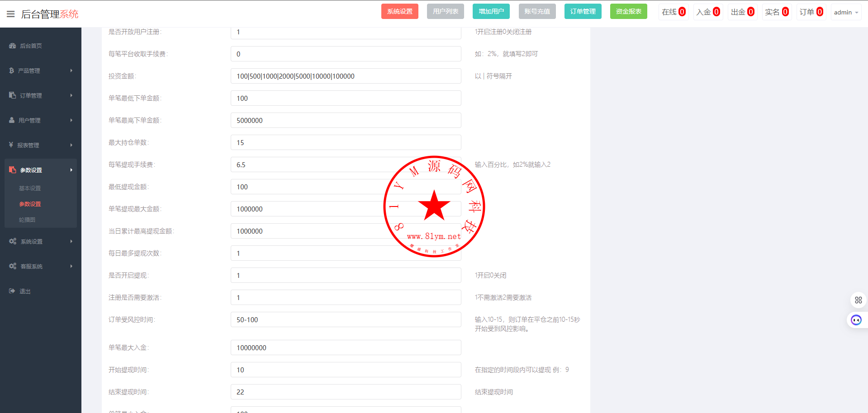Image resolution: width=868 pixels, height=413 pixels.
Task: Expand the 客服系统 submenu arrow
Action: pyautogui.click(x=71, y=266)
